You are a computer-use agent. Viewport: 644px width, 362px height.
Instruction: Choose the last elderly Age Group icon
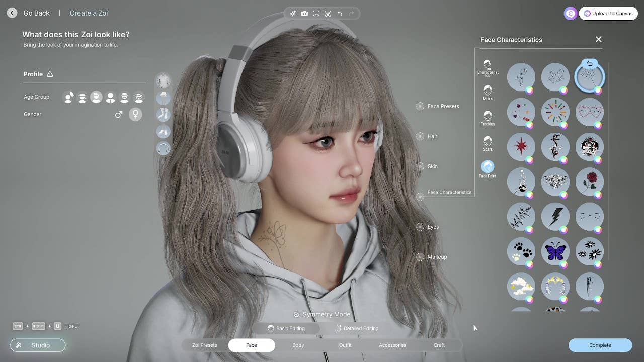point(139,97)
